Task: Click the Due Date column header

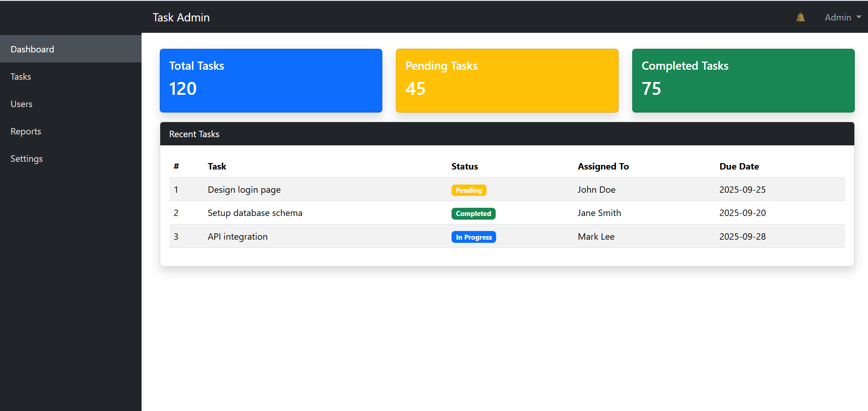Action: (x=739, y=166)
